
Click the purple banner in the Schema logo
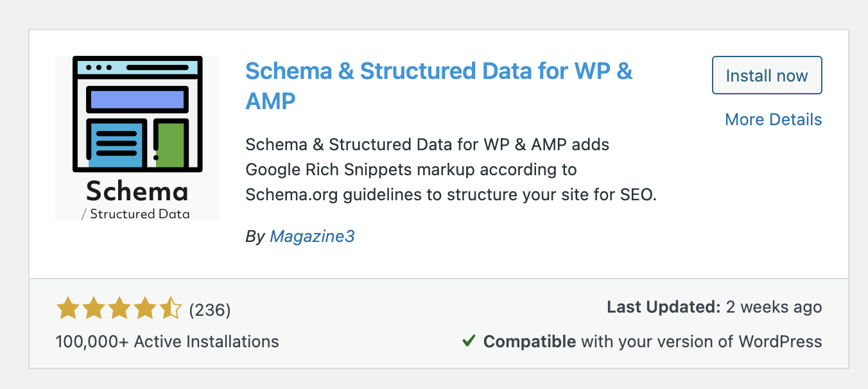coord(137,99)
